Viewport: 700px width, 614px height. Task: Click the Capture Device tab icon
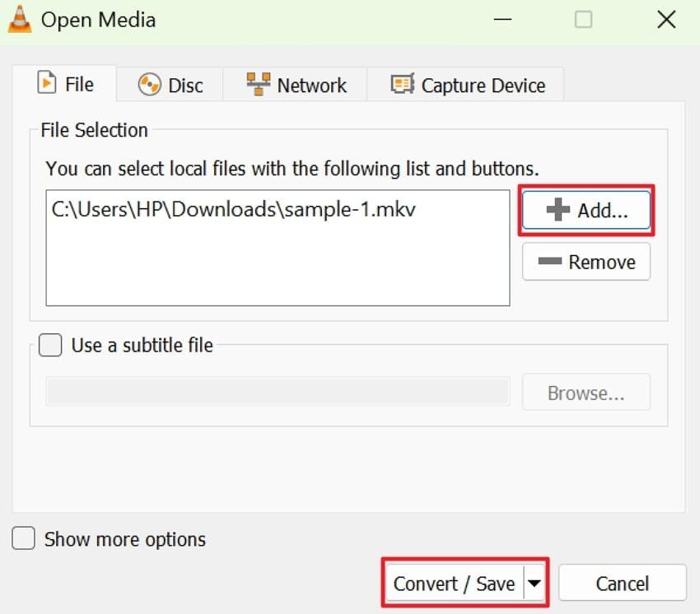403,84
